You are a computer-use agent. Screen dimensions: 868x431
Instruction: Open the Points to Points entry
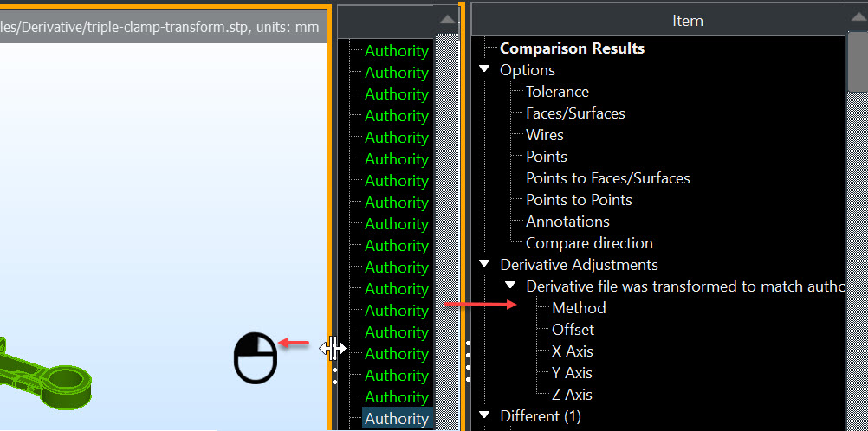point(579,200)
